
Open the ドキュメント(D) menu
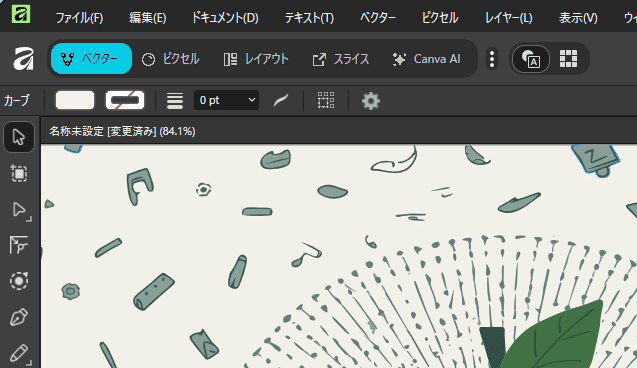point(225,18)
